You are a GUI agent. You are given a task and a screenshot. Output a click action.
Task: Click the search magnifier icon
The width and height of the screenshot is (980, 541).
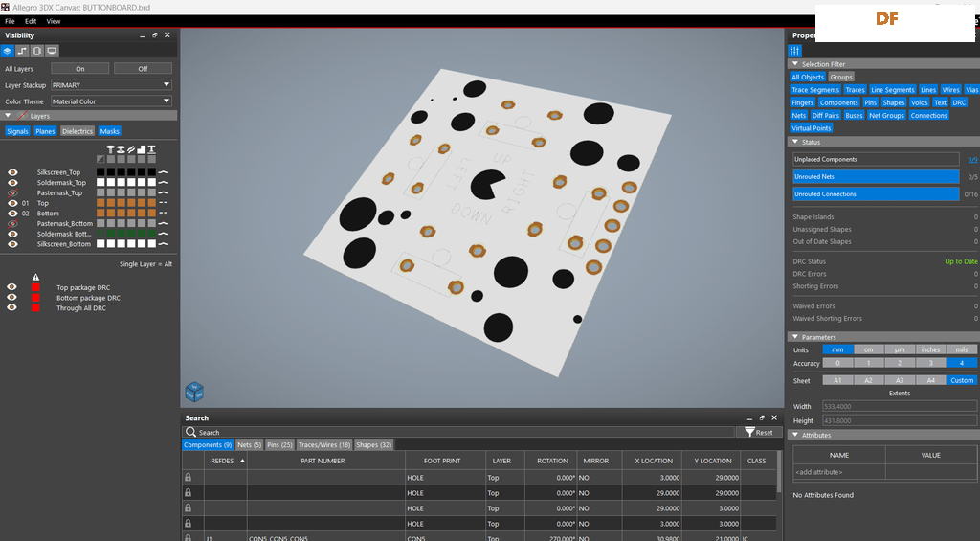coord(190,432)
